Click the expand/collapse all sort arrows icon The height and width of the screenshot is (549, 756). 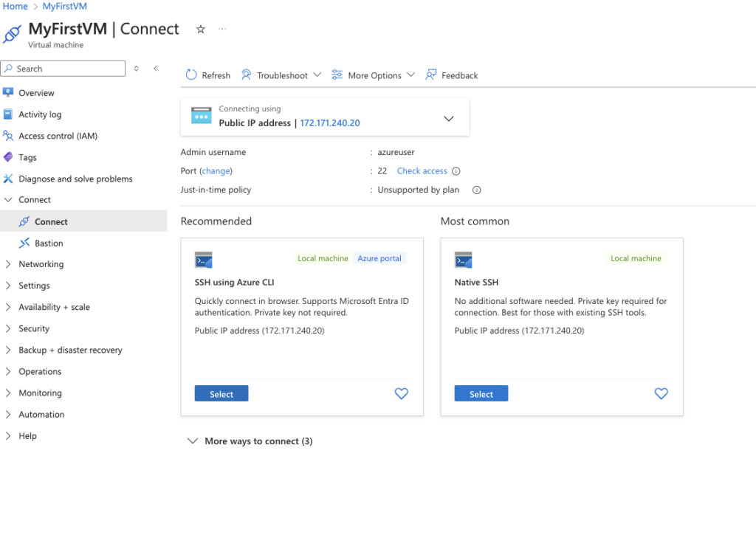tap(137, 69)
